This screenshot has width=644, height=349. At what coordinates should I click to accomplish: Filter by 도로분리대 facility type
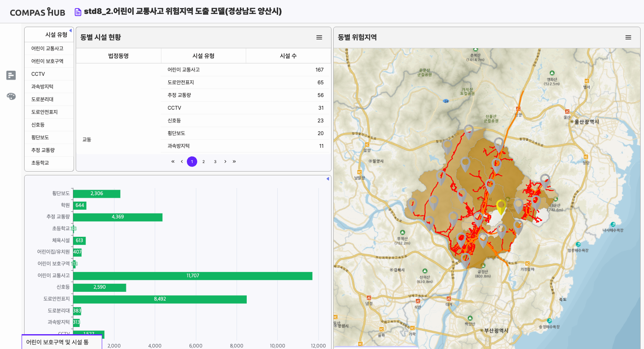[49, 99]
